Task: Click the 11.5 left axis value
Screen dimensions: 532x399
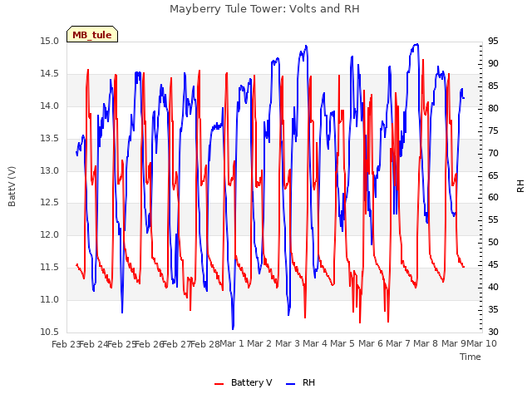Action: [x=49, y=267]
